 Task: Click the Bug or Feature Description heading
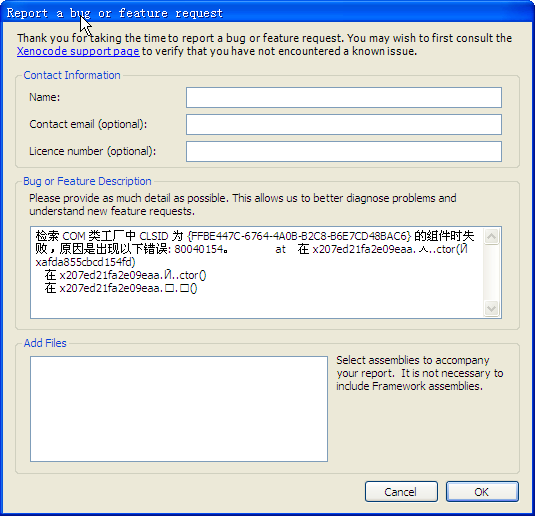coord(87,181)
